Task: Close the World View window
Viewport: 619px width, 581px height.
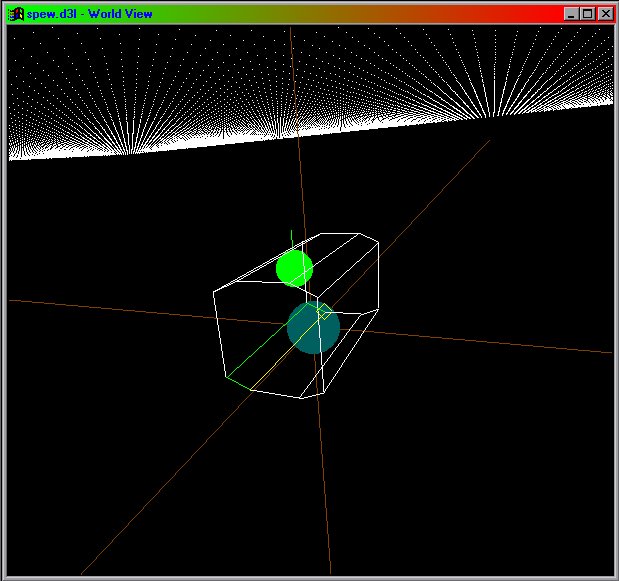Action: pos(604,14)
